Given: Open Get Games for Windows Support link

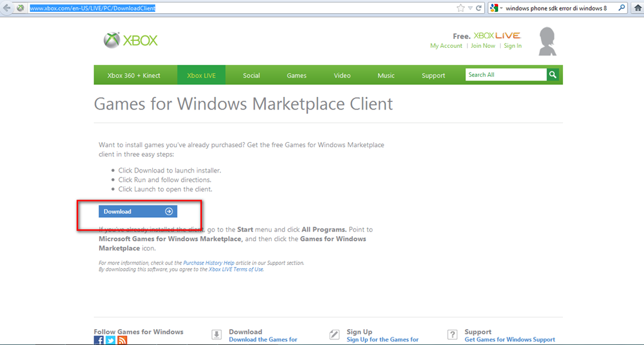Looking at the screenshot, I should [509, 340].
